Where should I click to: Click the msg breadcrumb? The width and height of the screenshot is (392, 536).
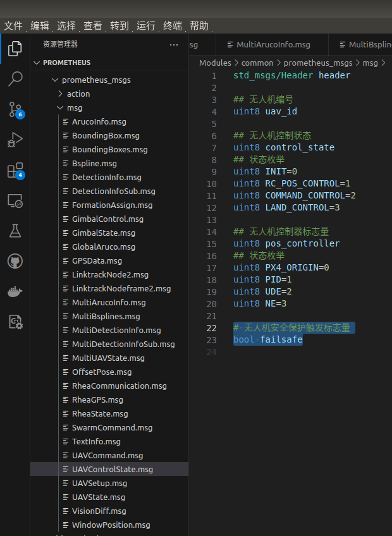click(370, 63)
